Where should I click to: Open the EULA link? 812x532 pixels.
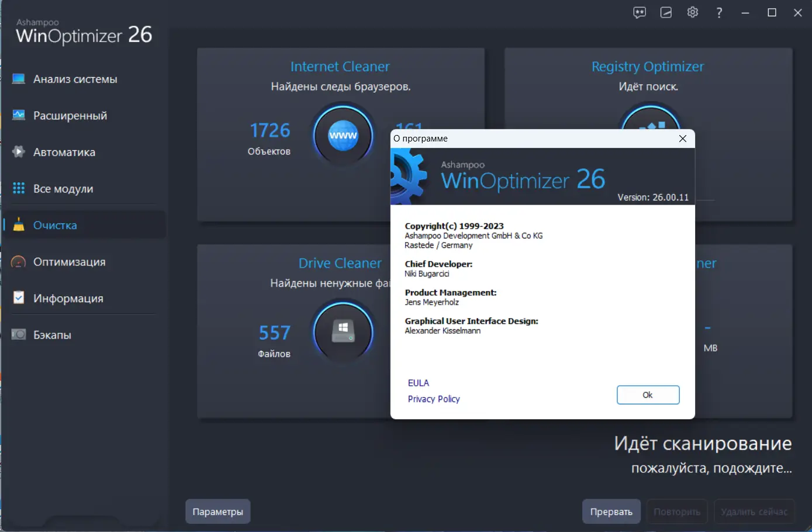pyautogui.click(x=418, y=382)
